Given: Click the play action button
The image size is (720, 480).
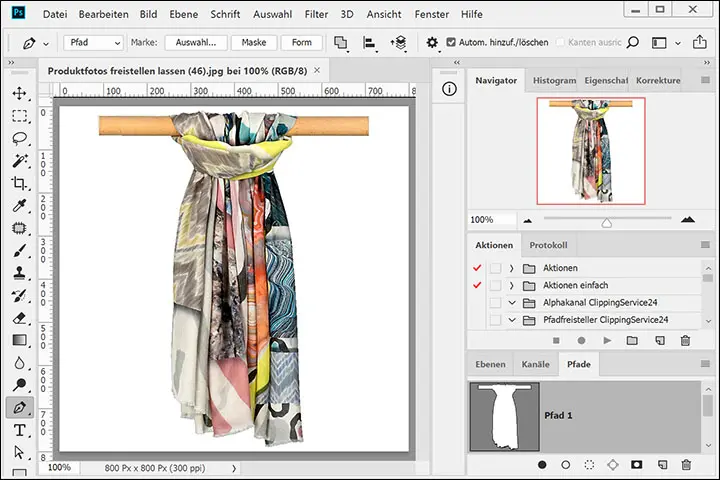Looking at the screenshot, I should (x=607, y=341).
